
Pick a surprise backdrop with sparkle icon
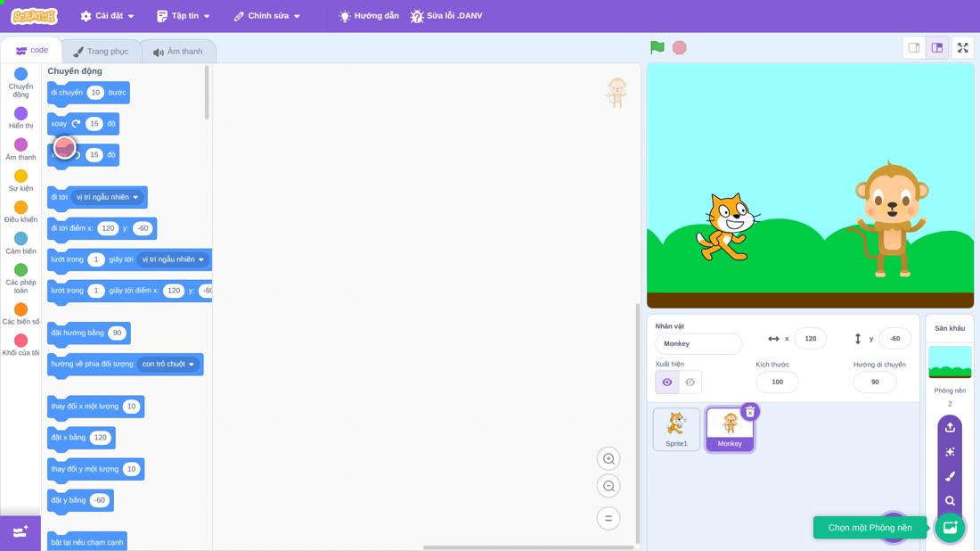point(950,451)
